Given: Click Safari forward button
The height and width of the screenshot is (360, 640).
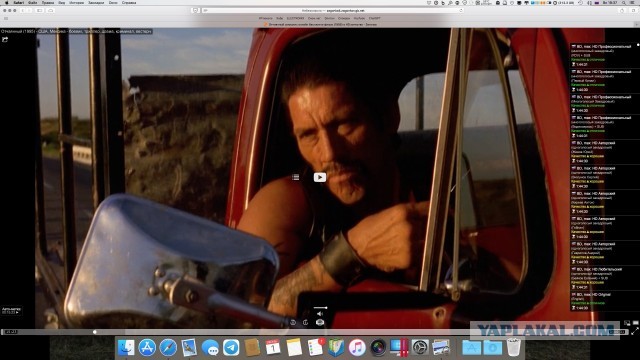Looking at the screenshot, I should [29, 10].
